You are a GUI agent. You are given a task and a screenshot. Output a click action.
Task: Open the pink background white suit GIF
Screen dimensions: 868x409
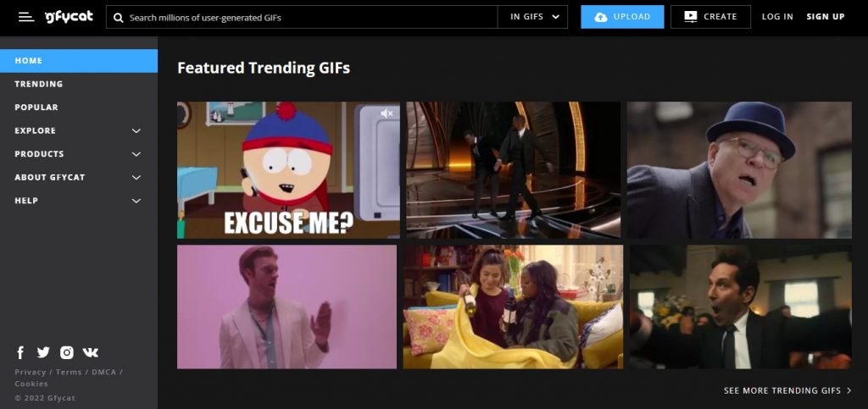click(x=287, y=307)
